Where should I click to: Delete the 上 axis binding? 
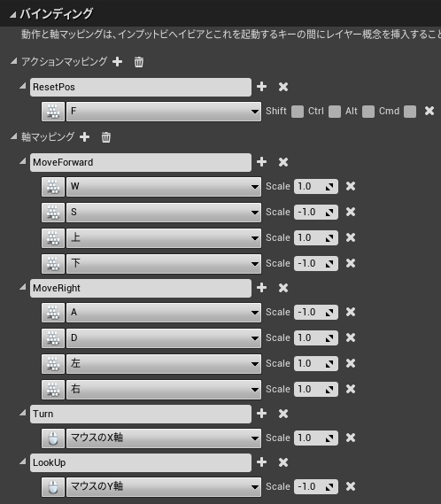point(351,237)
